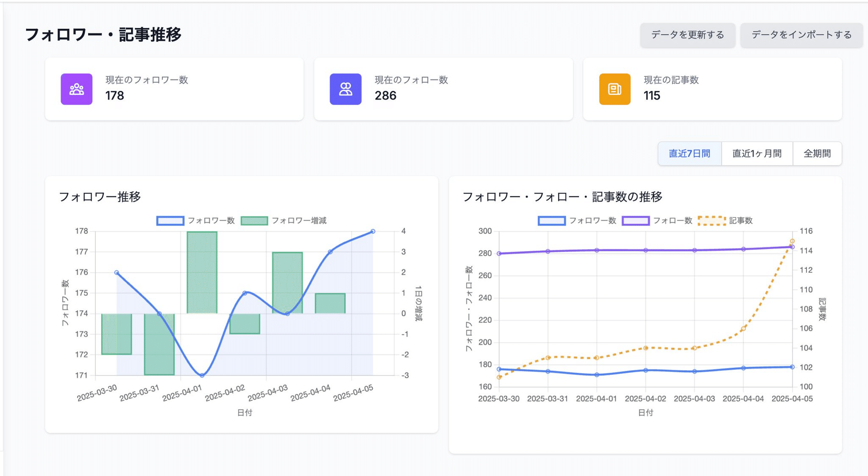Click the tallest green bar for 2025-04-01
The image size is (868, 476).
[202, 272]
